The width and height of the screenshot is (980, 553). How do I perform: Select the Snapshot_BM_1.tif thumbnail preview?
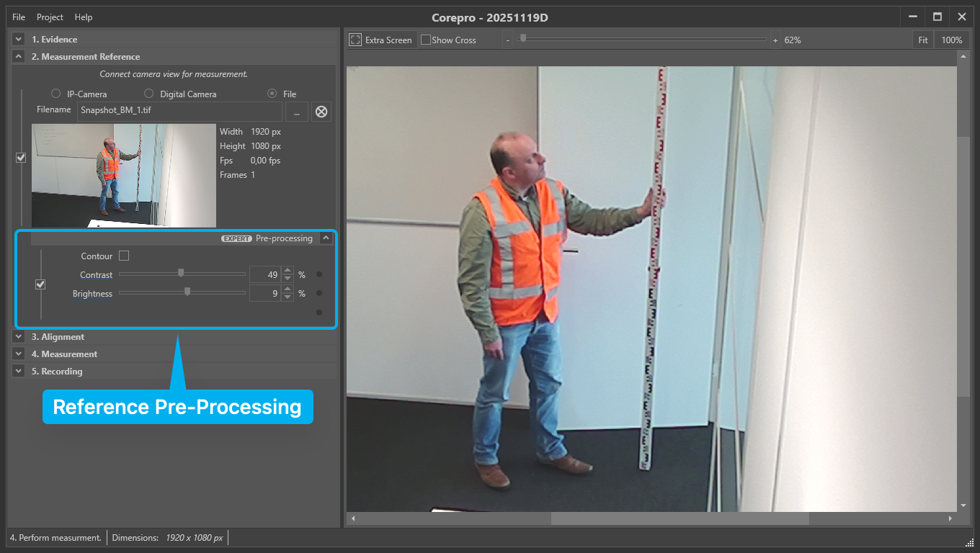(x=123, y=176)
